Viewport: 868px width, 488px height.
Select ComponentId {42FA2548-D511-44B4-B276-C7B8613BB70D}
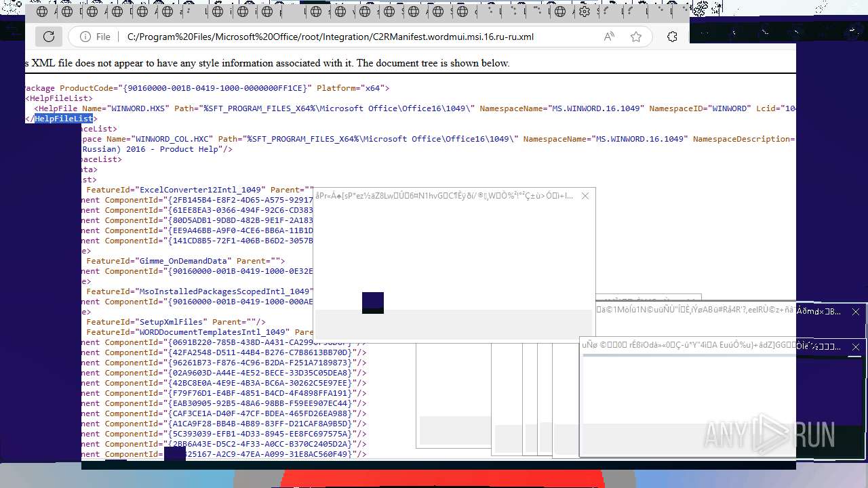(260, 352)
